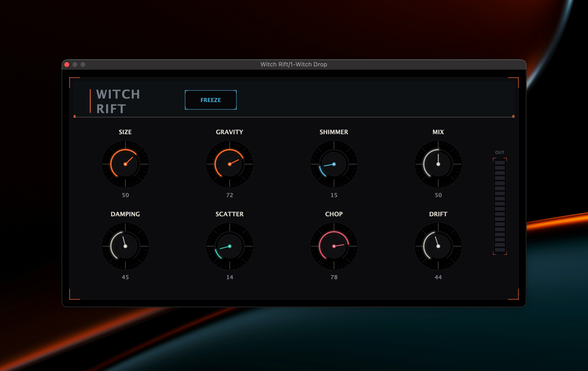Select the SHIMMER knob

(334, 164)
